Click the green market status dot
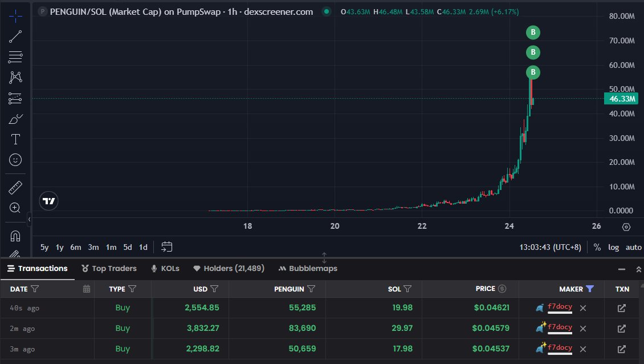Screen dimensions: 644x364 (x=327, y=11)
